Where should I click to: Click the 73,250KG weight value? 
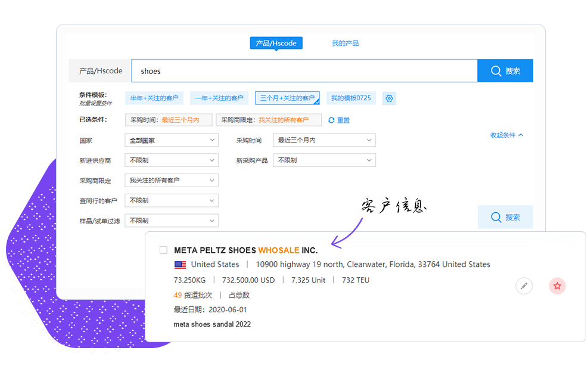point(189,280)
